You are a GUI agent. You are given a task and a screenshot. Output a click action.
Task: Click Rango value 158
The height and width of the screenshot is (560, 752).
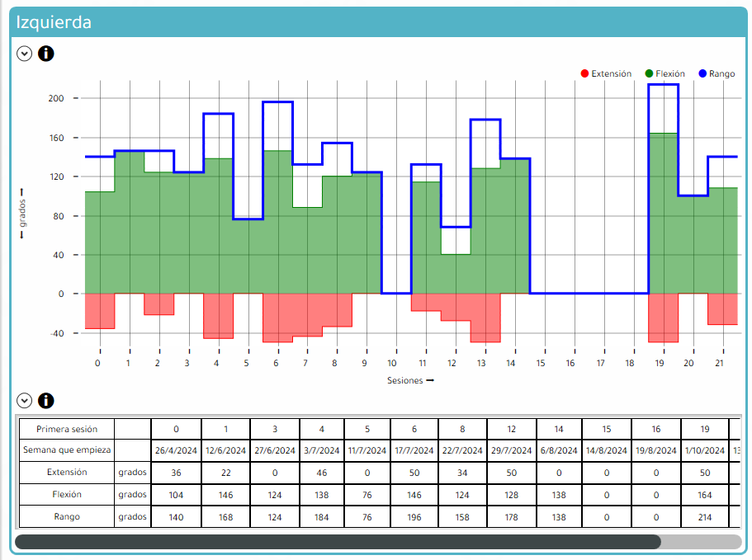click(462, 517)
